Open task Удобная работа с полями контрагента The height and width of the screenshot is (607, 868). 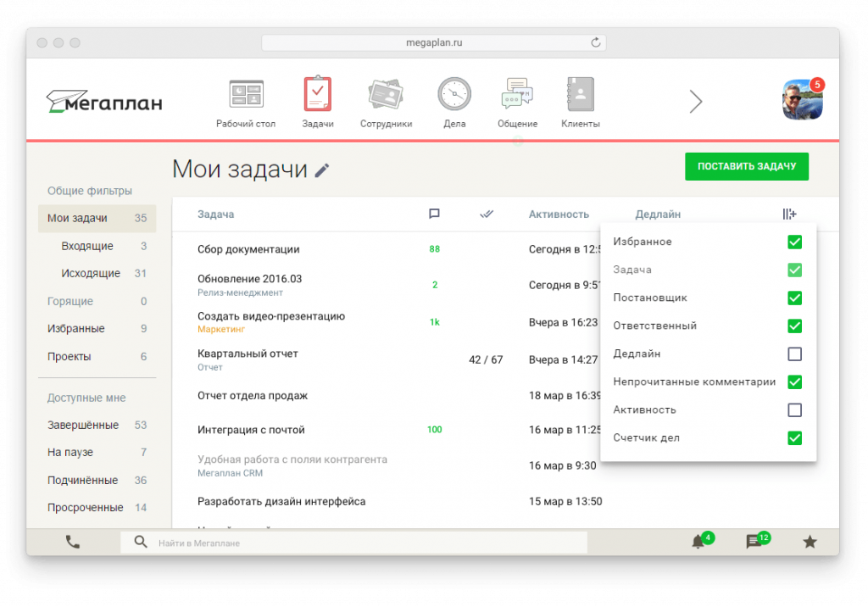tap(292, 459)
